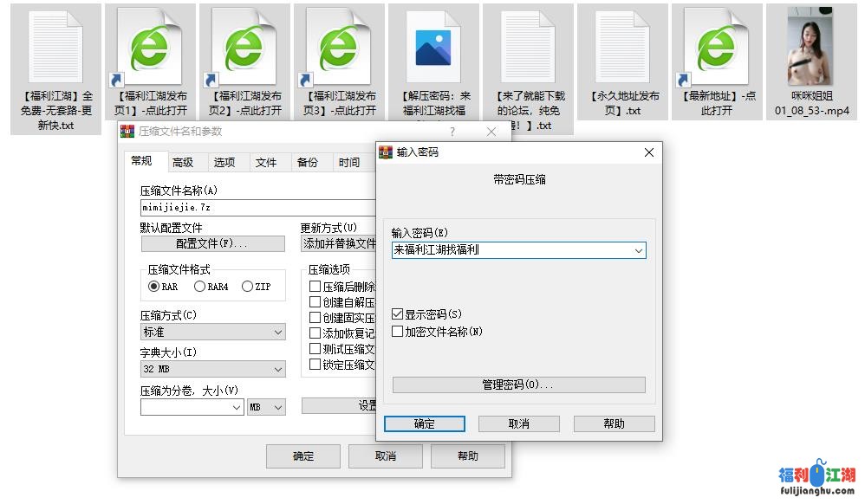
Task: Open the 【来了就能下载的论坛】 text file
Action: pos(528,48)
